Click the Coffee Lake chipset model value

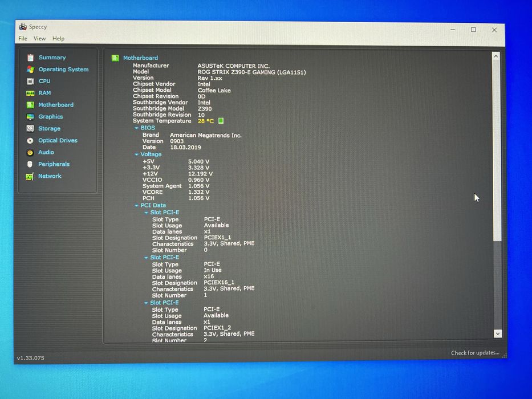[x=214, y=90]
